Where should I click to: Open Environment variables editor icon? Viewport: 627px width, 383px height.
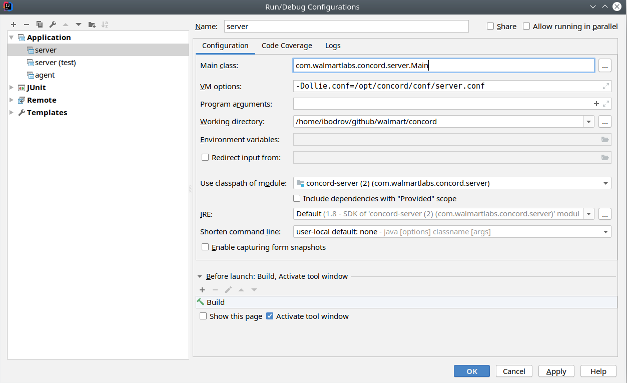(605, 140)
